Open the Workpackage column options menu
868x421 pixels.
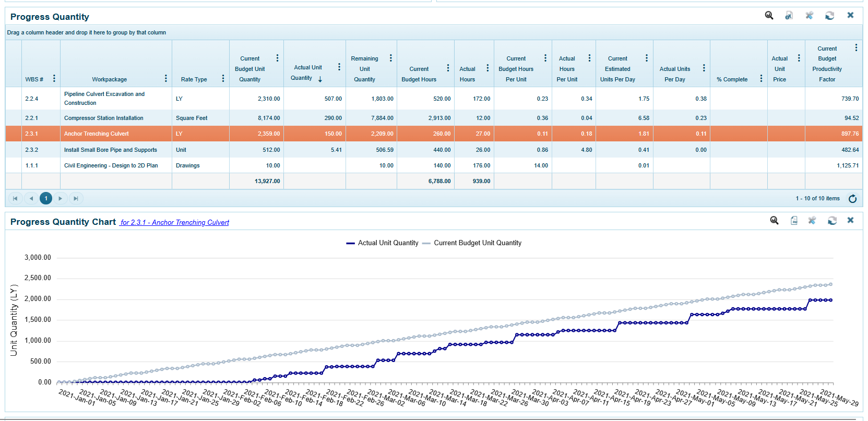[x=166, y=79]
